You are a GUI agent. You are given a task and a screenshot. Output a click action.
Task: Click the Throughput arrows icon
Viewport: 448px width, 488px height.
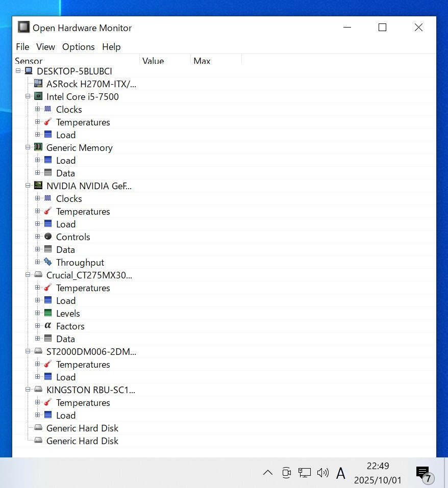coord(48,262)
